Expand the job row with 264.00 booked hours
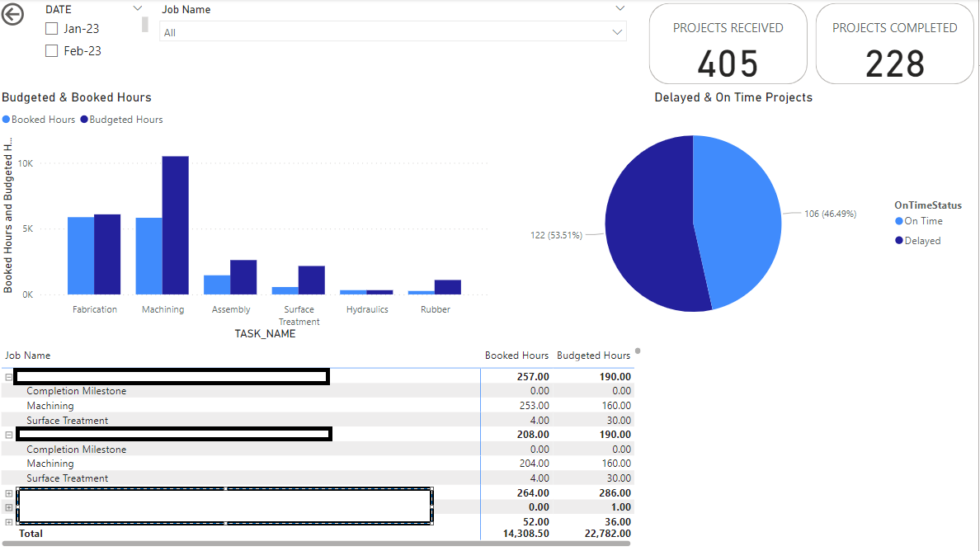This screenshot has width=980, height=551. click(x=9, y=493)
